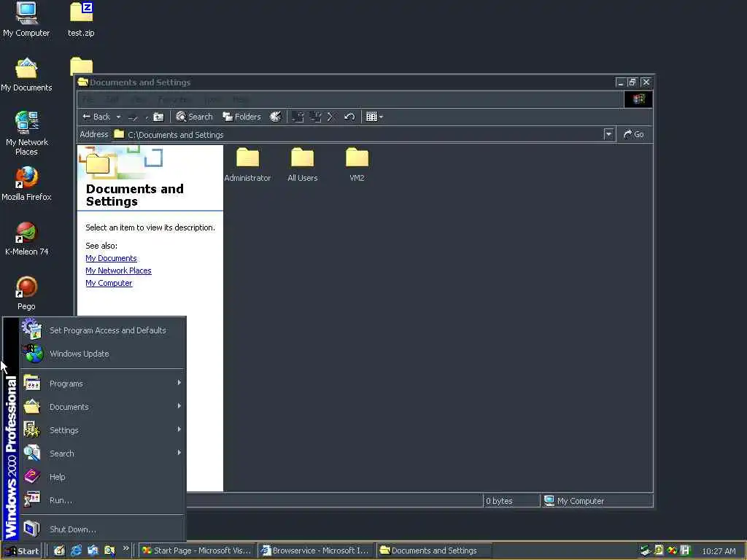747x560 pixels.
Task: Open Help from Start menu
Action: coord(102,477)
